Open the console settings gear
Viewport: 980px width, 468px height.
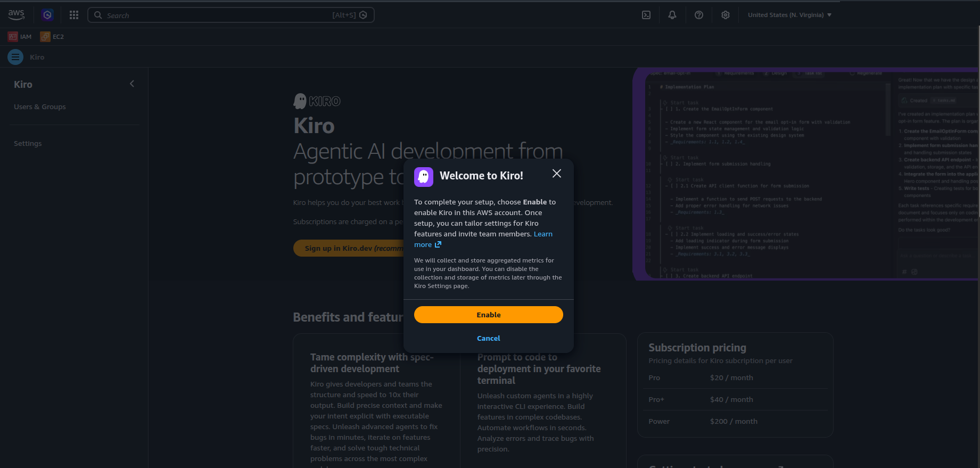(x=726, y=15)
